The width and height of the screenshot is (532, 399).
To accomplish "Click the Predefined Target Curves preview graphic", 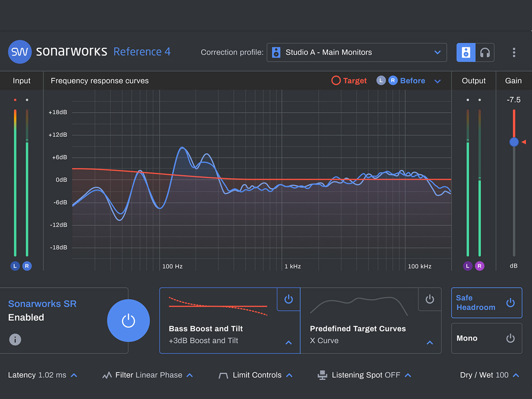I will (359, 306).
